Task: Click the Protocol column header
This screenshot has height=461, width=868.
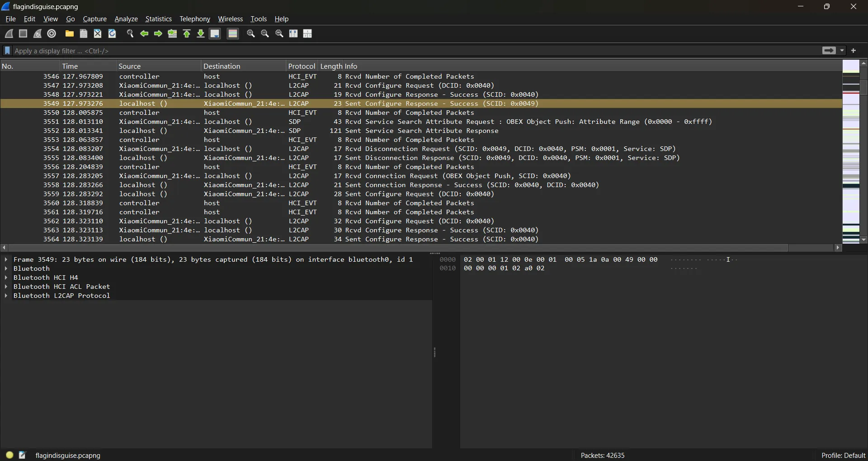Action: (301, 66)
